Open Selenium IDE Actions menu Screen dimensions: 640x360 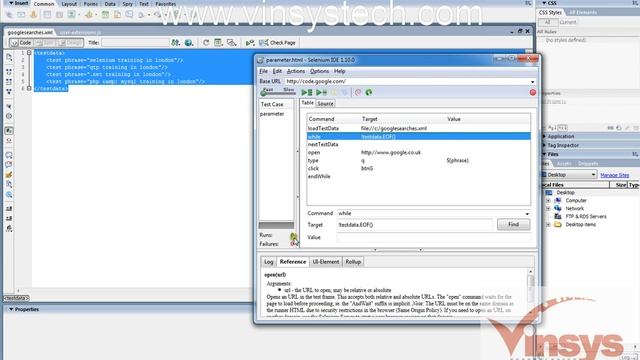coord(296,71)
